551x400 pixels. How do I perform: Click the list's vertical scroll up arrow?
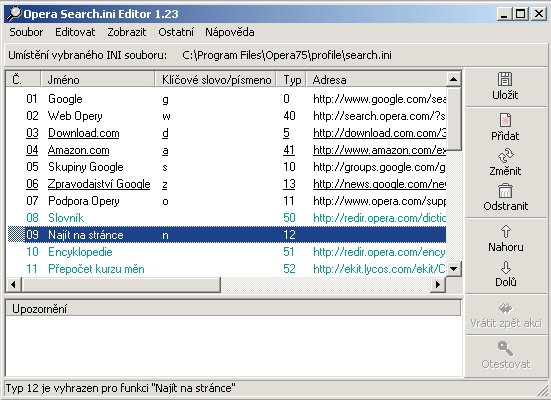click(453, 79)
